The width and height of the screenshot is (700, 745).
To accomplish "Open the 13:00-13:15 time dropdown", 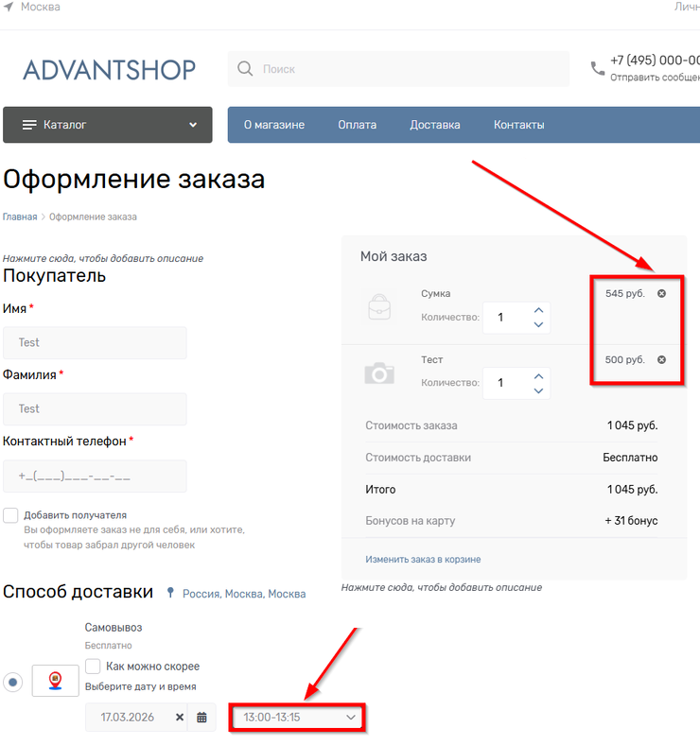I will coord(298,718).
